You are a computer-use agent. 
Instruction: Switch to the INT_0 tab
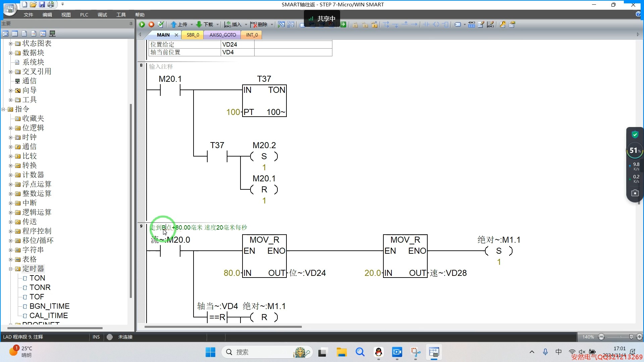[252, 35]
